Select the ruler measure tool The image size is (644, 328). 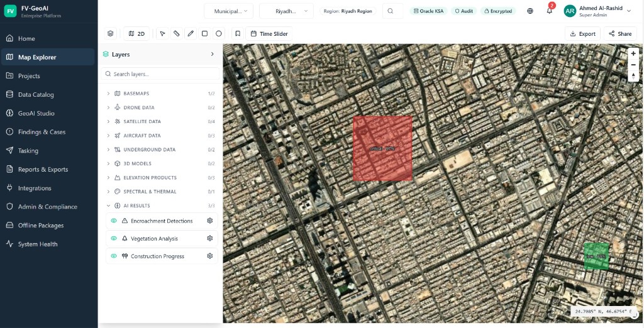(177, 34)
